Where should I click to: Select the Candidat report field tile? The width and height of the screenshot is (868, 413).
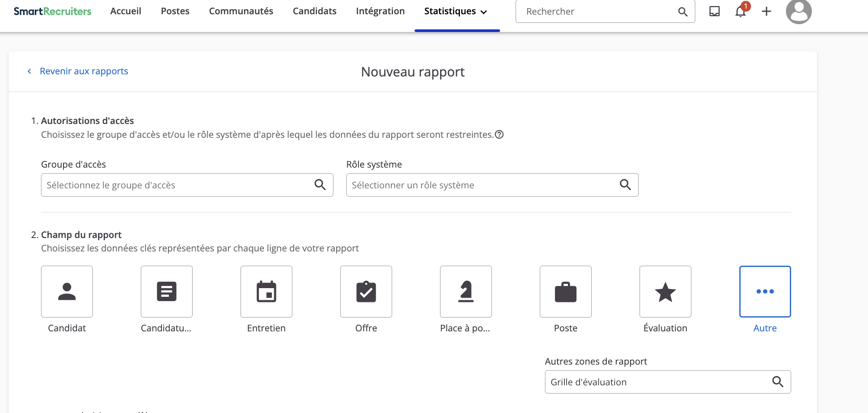(x=67, y=292)
